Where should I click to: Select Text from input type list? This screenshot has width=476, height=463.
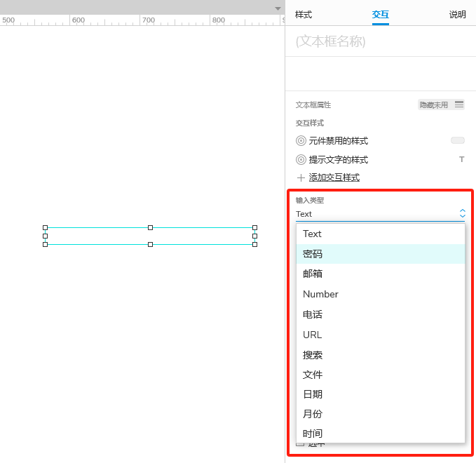[x=381, y=234]
